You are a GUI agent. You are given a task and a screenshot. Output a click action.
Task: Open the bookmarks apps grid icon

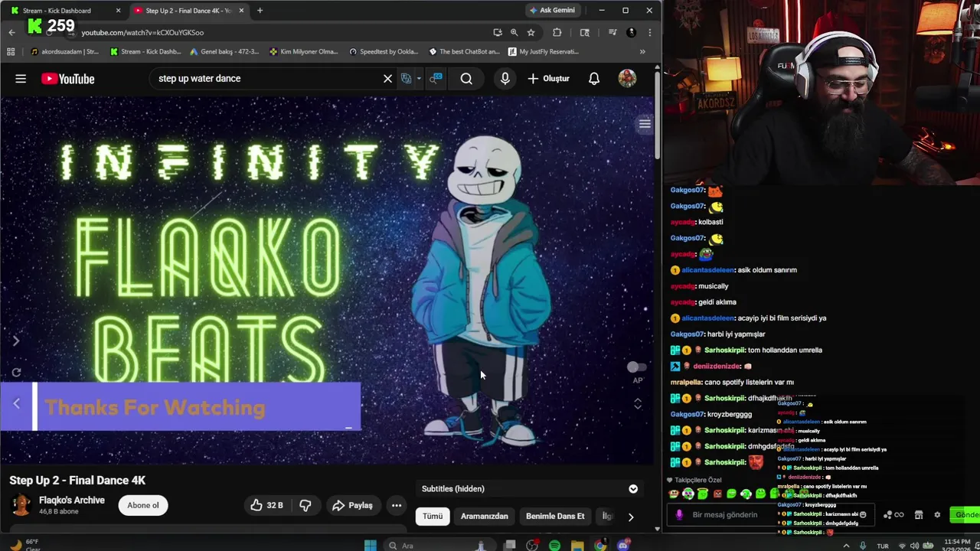click(11, 52)
